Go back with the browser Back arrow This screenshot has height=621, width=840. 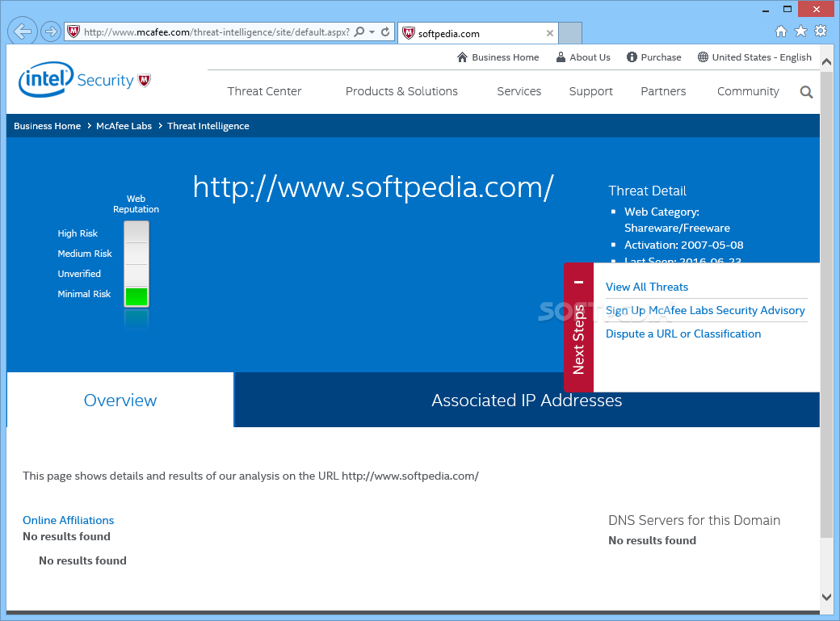pos(23,31)
